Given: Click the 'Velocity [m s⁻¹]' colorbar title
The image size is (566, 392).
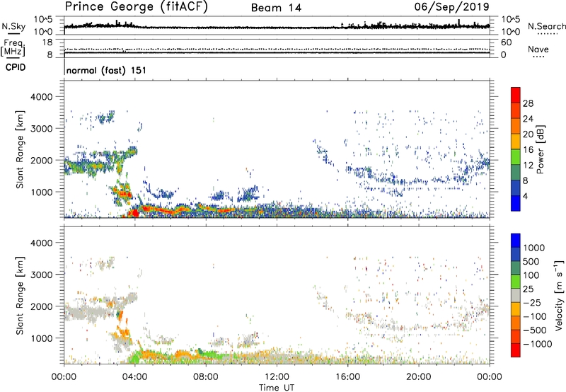Looking at the screenshot, I should (x=559, y=295).
